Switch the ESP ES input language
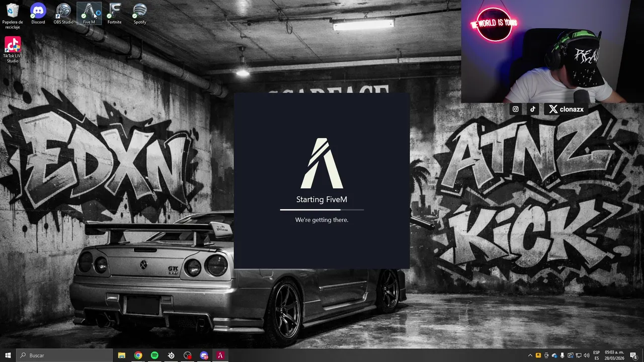Image resolution: width=644 pixels, height=362 pixels. click(597, 355)
